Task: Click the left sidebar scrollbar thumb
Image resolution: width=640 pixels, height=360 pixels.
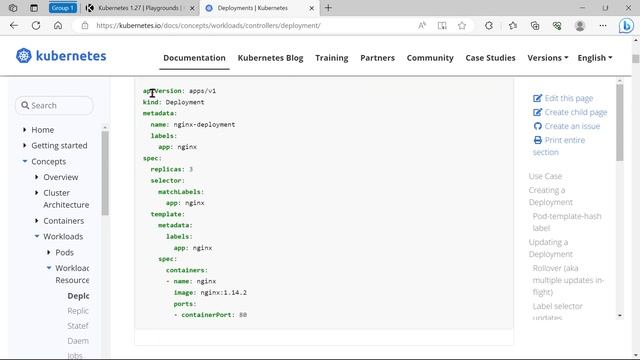Action: (105, 173)
